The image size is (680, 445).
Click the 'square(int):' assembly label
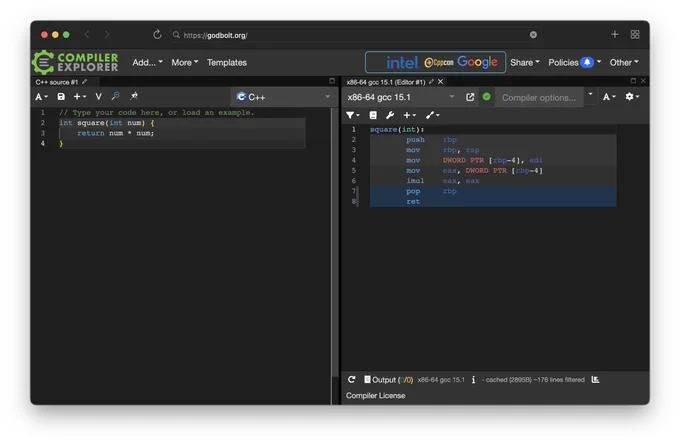397,129
